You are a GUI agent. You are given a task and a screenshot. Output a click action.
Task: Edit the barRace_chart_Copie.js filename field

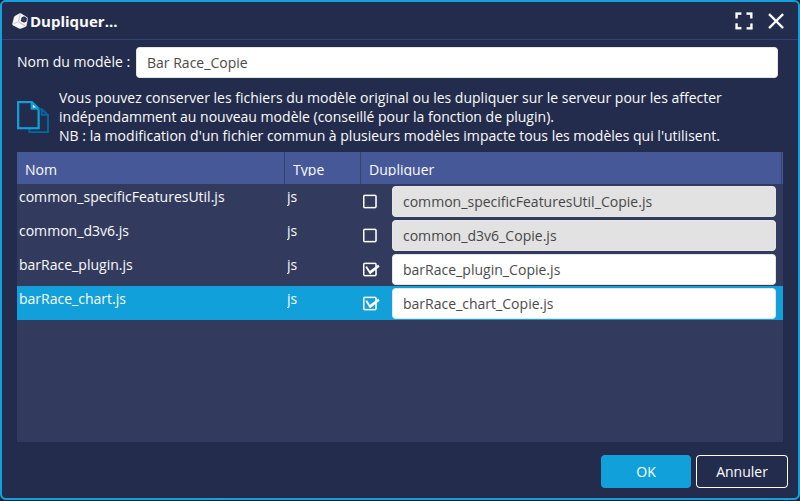coord(583,304)
